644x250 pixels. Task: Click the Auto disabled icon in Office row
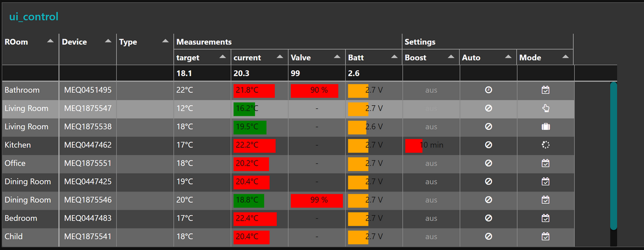click(488, 163)
